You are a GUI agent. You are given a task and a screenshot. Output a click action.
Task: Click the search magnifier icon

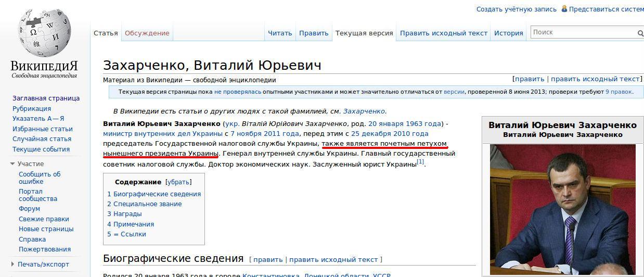point(640,33)
